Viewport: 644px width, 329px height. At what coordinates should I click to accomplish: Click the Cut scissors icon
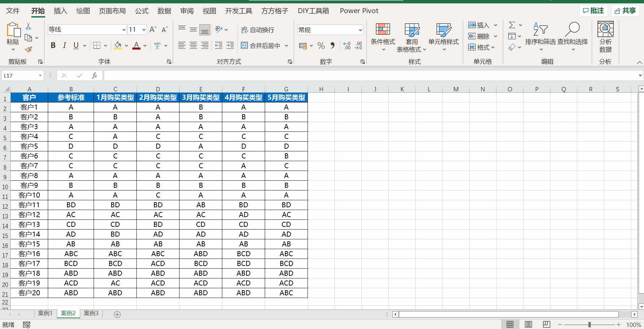tap(28, 26)
